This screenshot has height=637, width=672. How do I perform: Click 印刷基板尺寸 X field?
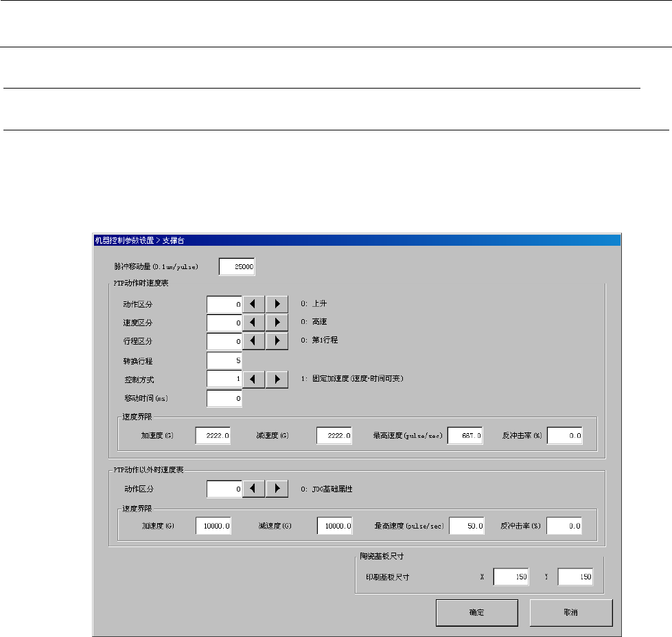coord(511,577)
